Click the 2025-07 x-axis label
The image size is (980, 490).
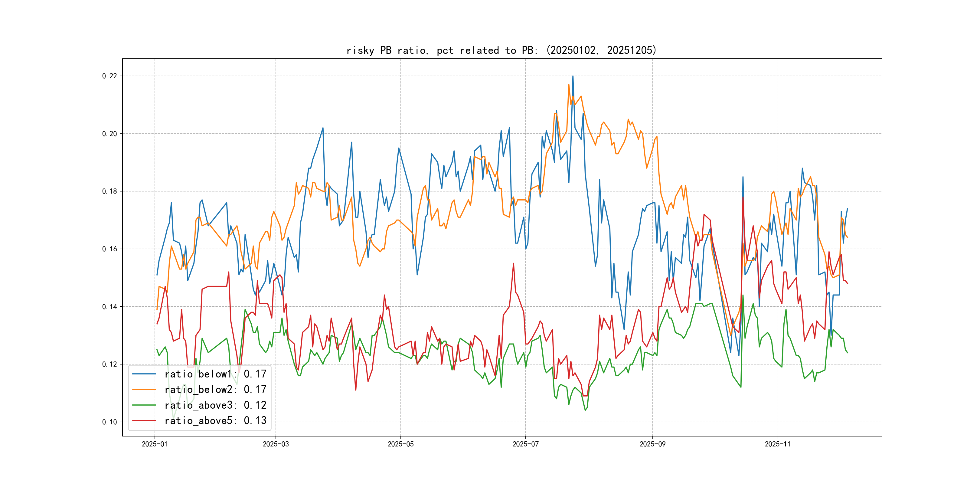[x=525, y=444]
